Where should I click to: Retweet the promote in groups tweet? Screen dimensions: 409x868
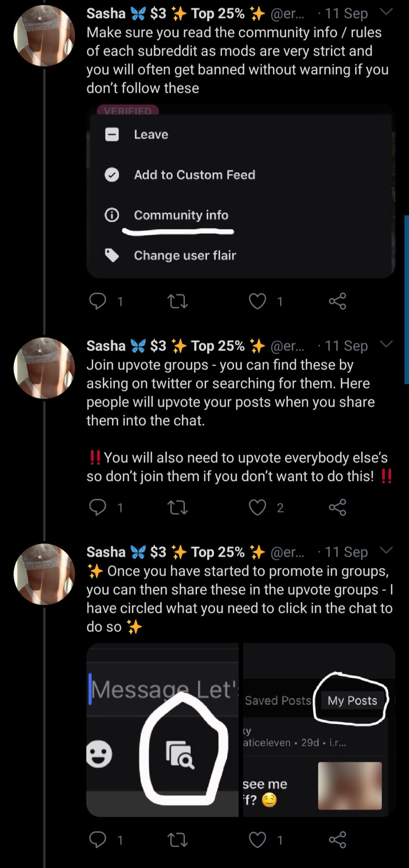tap(178, 840)
